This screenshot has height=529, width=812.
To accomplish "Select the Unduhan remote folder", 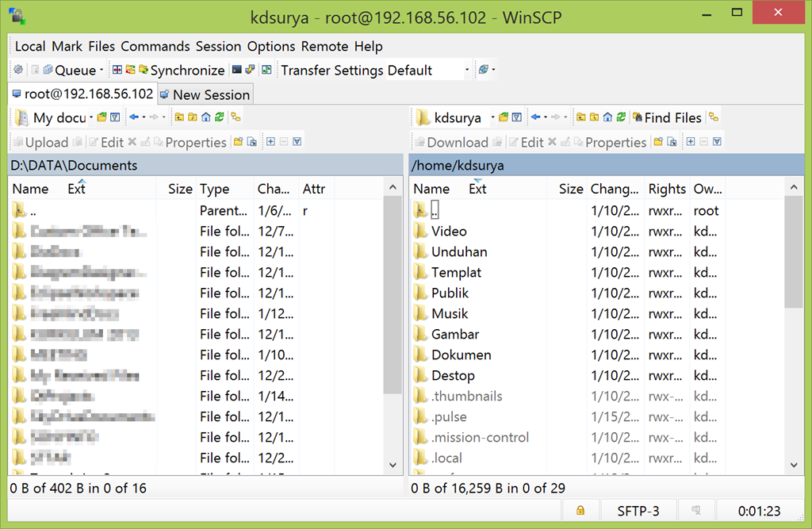I will (459, 251).
